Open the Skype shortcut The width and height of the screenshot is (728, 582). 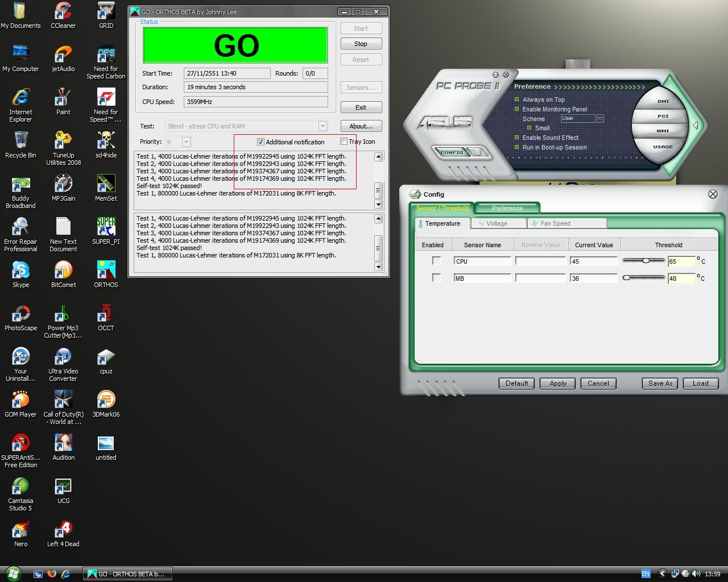(20, 275)
